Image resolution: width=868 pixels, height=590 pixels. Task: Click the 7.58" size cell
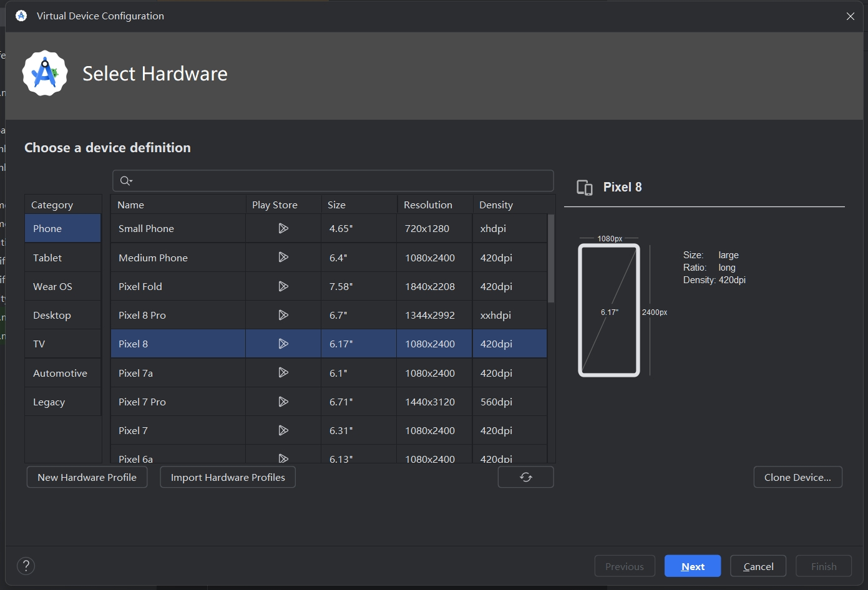[x=359, y=286]
